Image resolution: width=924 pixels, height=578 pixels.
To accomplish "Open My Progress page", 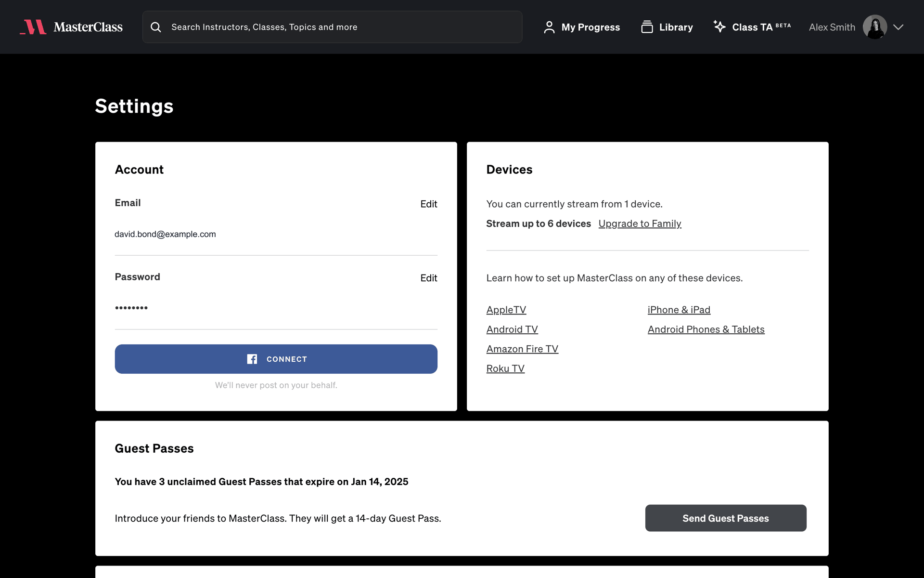I will 582,27.
